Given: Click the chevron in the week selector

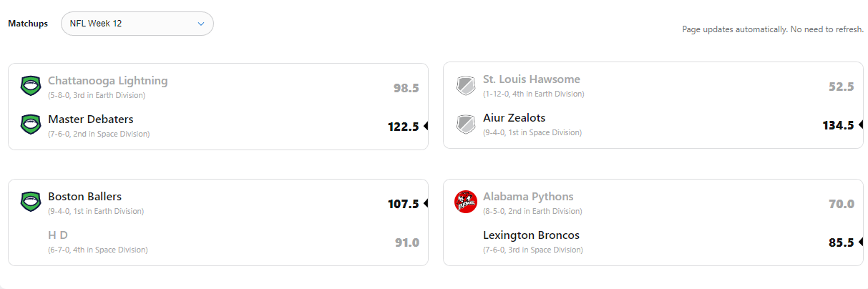Looking at the screenshot, I should (201, 24).
